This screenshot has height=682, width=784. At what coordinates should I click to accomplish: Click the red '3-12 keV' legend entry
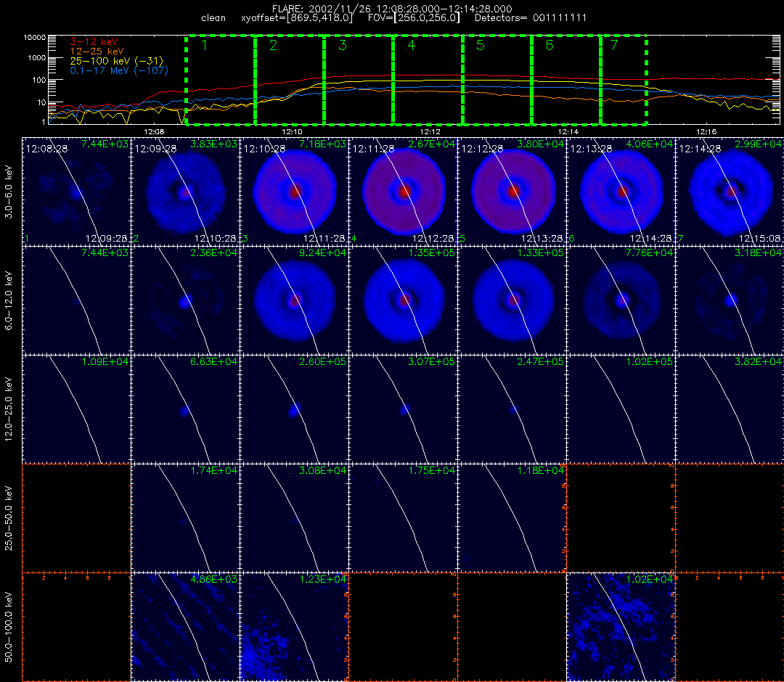point(94,42)
